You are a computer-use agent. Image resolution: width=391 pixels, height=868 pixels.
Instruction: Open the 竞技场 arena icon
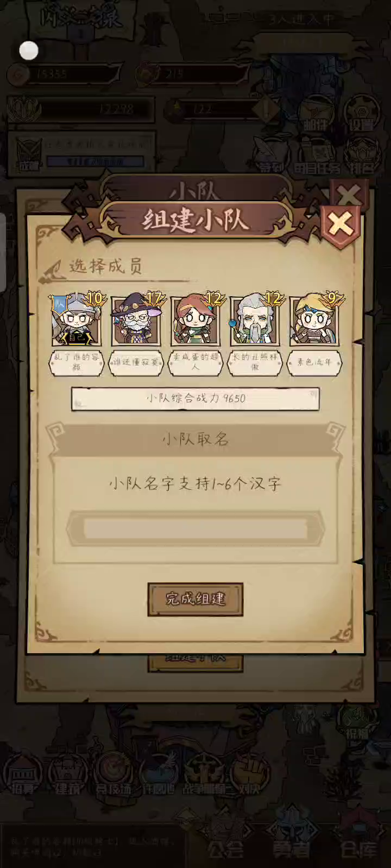113,775
